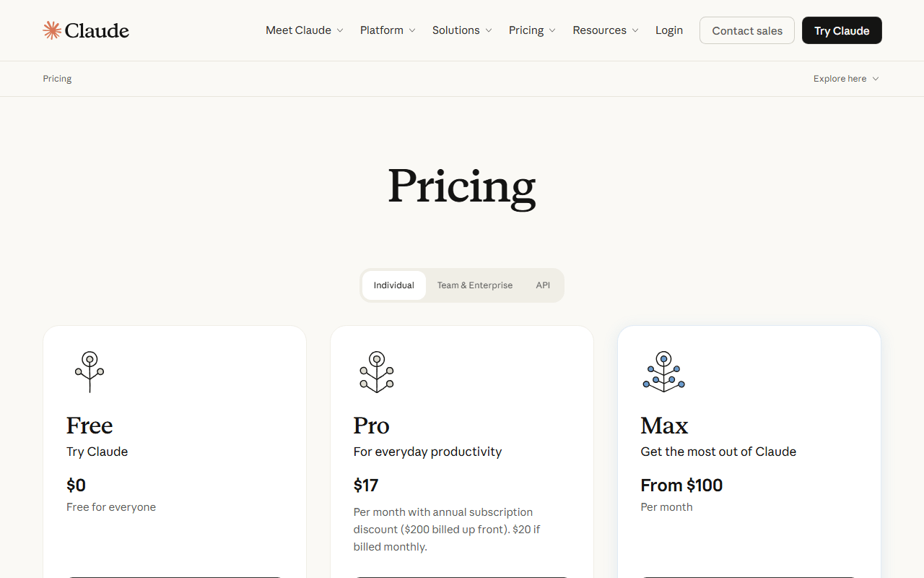Switch to the API pricing tab
Image resolution: width=924 pixels, height=578 pixels.
click(x=543, y=285)
